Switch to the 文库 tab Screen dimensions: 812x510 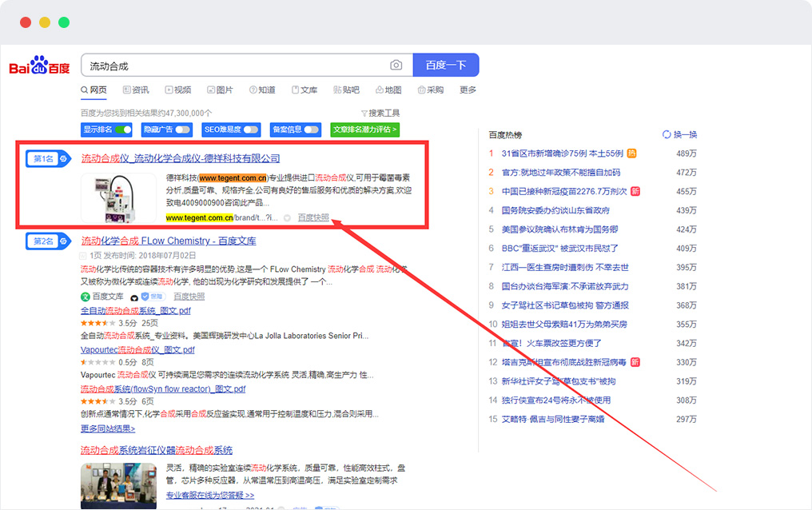pos(304,90)
